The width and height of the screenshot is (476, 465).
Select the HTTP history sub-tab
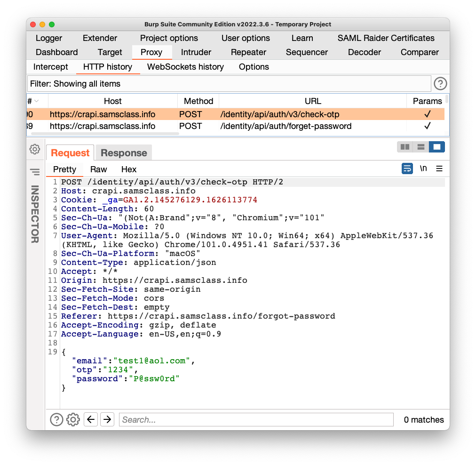click(108, 67)
